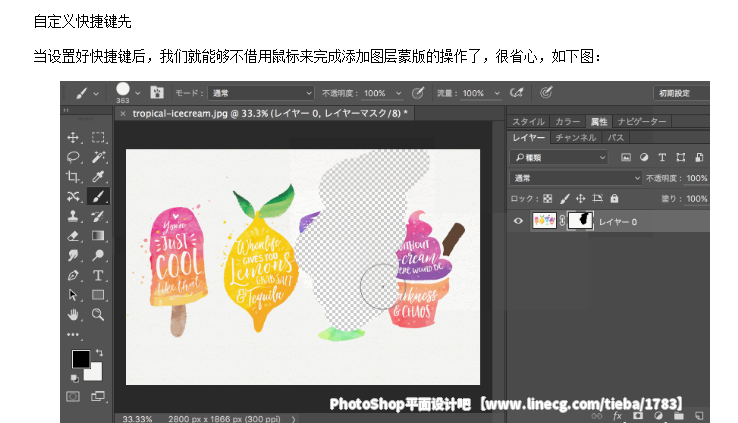738x423 pixels.
Task: Open the モード blend mode dropdown
Action: click(x=261, y=93)
